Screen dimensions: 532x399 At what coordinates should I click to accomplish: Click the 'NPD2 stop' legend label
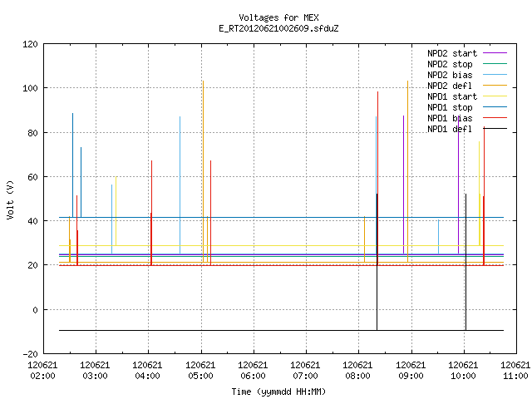(x=450, y=64)
